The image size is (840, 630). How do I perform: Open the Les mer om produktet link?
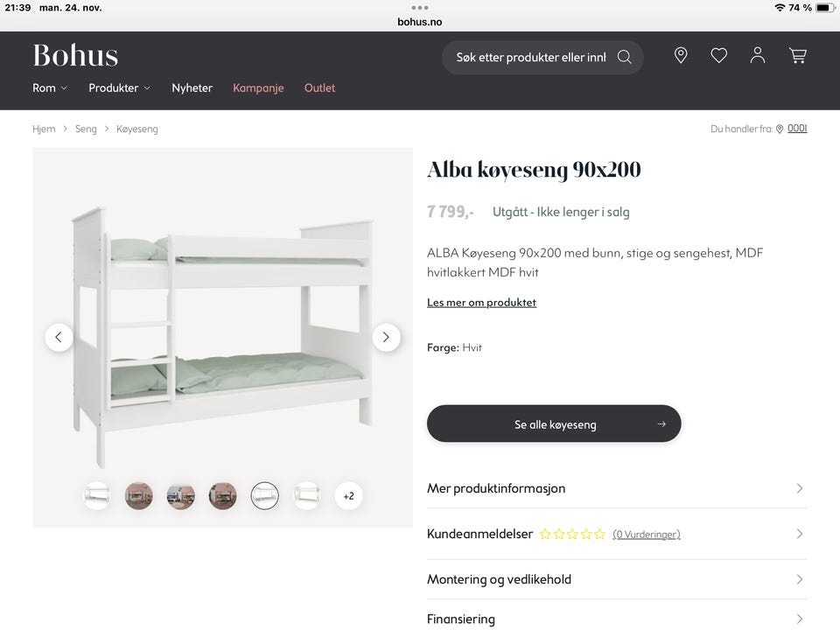point(481,302)
